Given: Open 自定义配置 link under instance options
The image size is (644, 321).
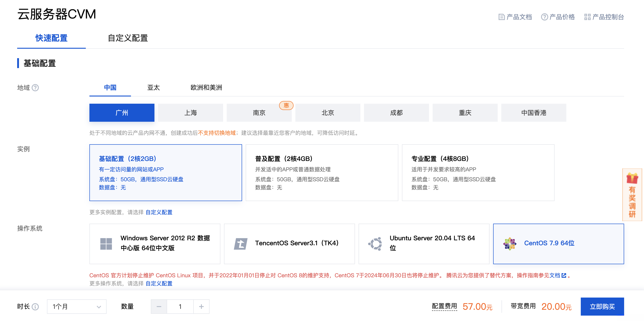Looking at the screenshot, I should (x=159, y=212).
